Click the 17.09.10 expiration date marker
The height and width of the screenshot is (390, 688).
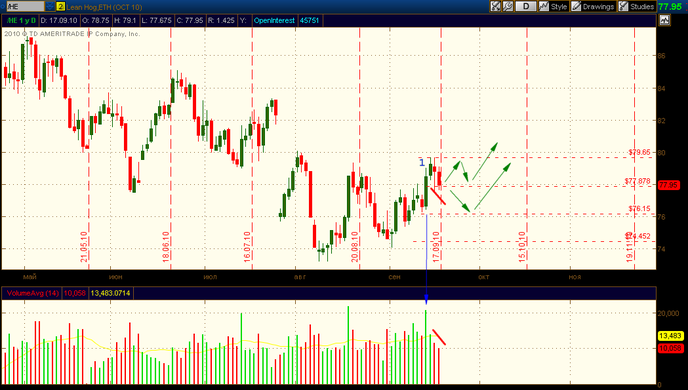click(436, 247)
